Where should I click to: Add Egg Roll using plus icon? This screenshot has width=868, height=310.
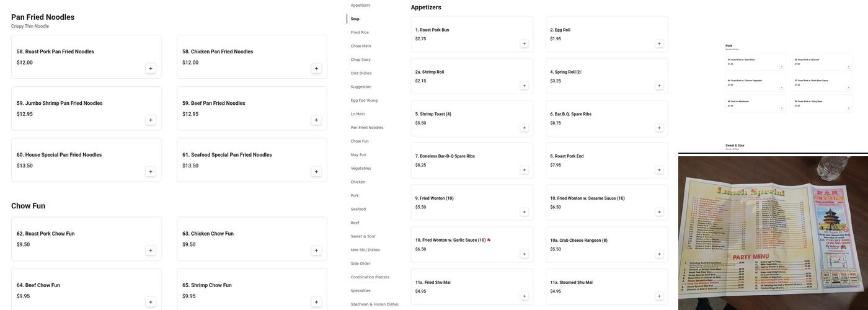659,43
